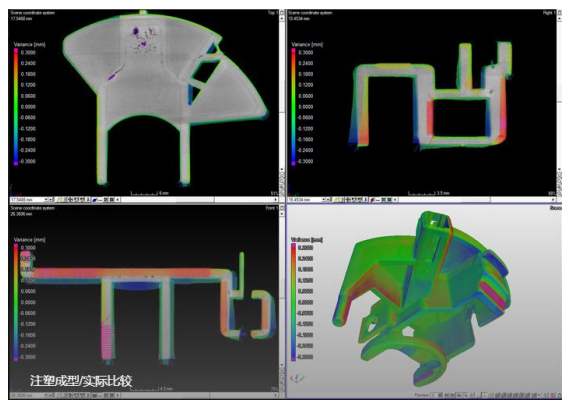Click the grid icon in Top view toolbar
564x407 pixels.
tap(106, 199)
